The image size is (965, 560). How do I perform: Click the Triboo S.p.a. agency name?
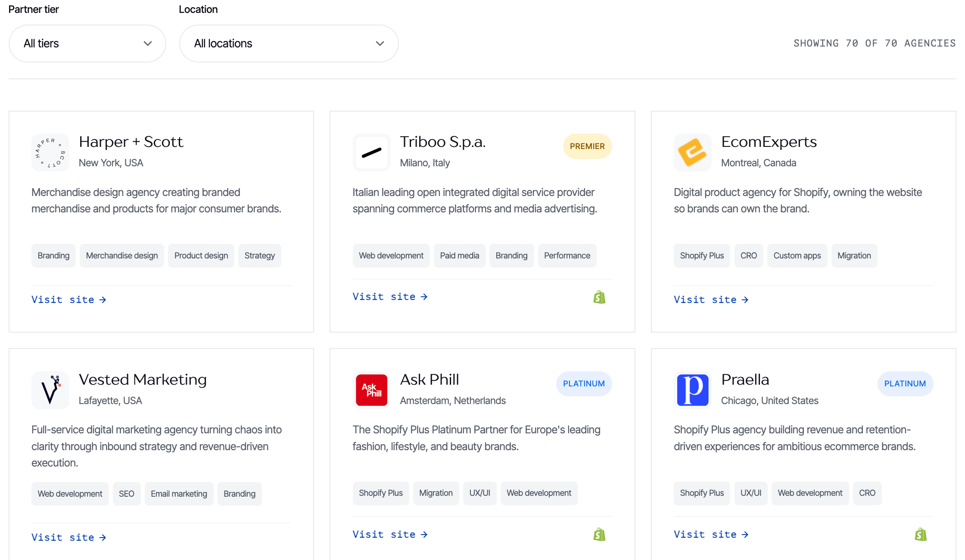tap(443, 142)
